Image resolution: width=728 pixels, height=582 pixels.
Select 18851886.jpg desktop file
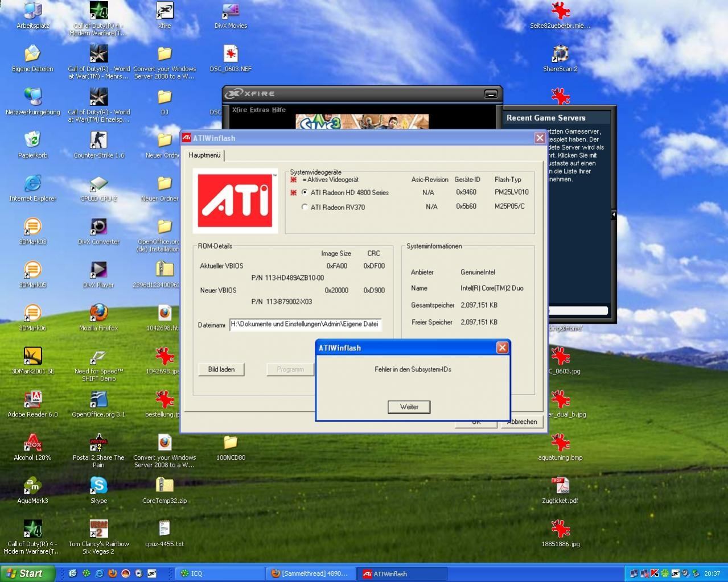[560, 534]
